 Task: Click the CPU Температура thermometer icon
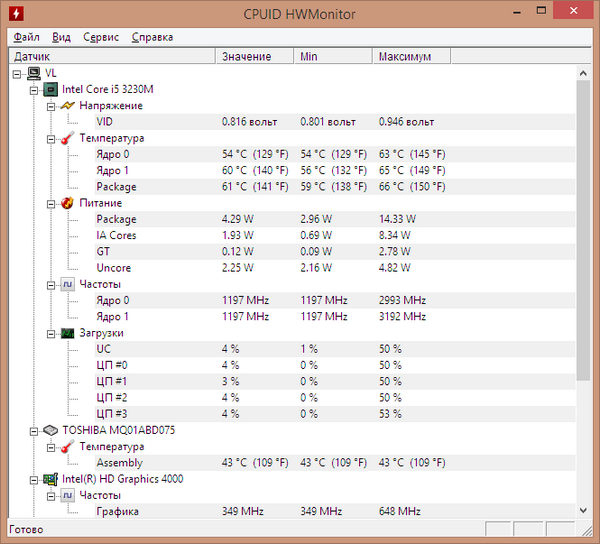coord(67,138)
